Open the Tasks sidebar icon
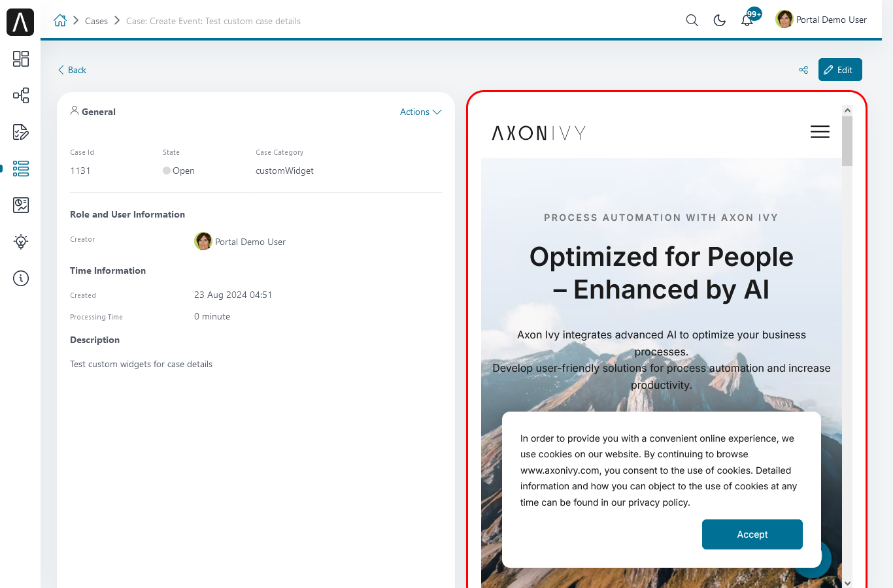Screen dimensions: 893x588 click(x=21, y=132)
